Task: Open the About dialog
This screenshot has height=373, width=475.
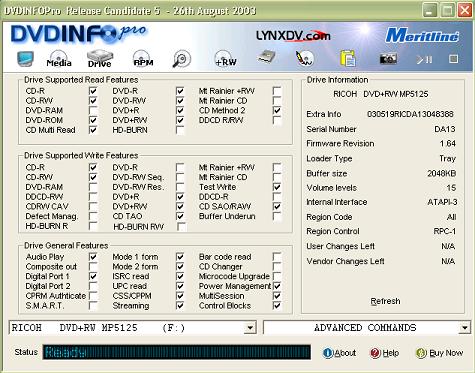Action: pos(339,353)
